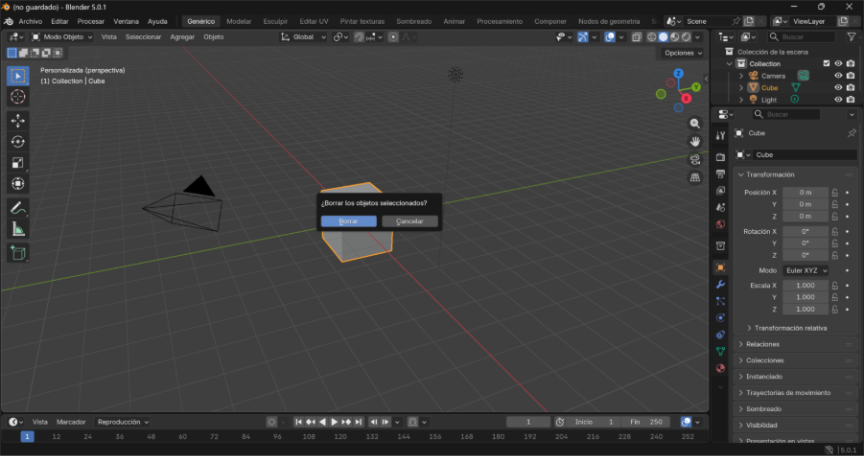Image resolution: width=864 pixels, height=456 pixels.
Task: Hide the Camera in the outliner
Action: point(838,76)
